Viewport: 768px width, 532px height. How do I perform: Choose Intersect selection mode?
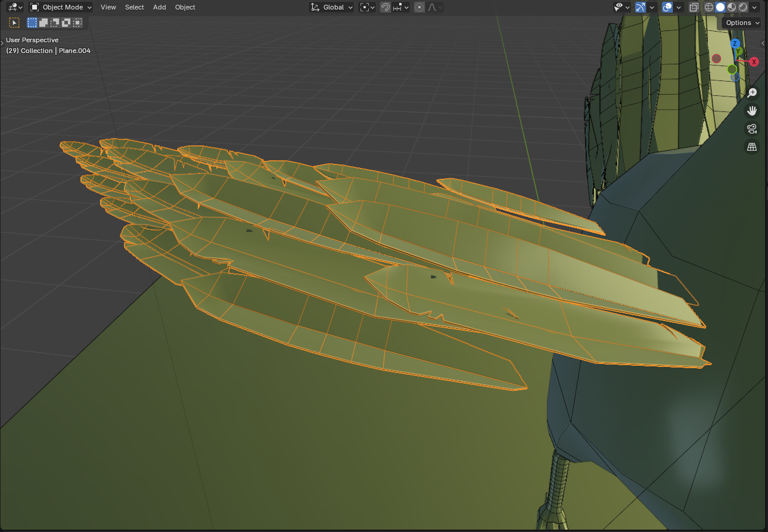pos(77,23)
